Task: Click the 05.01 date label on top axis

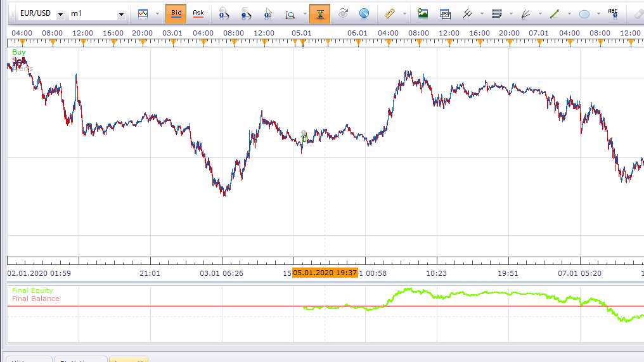Action: (302, 33)
